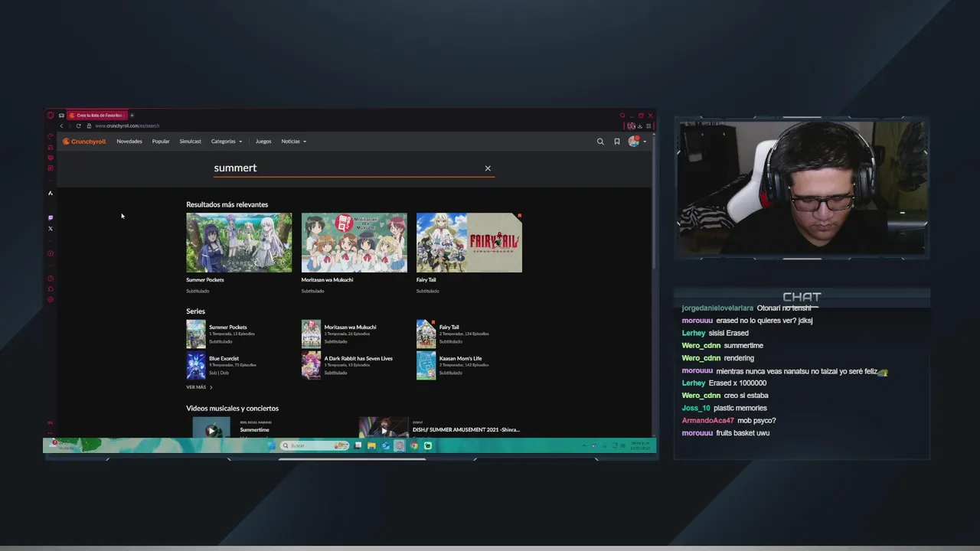Open the X (Twitter) sidebar icon
Image resolution: width=980 pixels, height=551 pixels.
(51, 228)
